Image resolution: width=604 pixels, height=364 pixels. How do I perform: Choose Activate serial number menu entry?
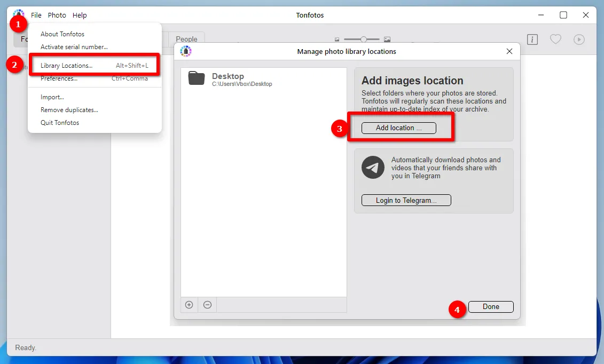[74, 47]
